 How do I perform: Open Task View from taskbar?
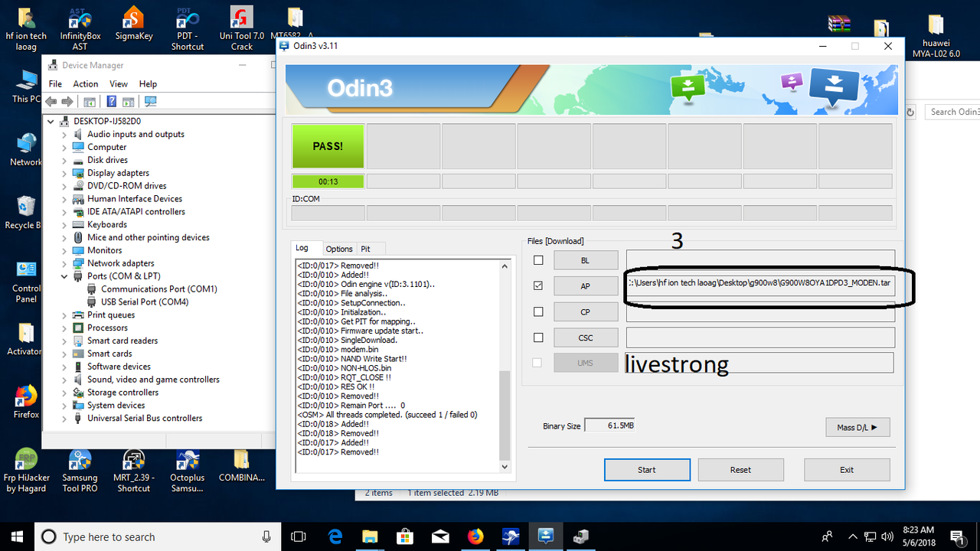(x=299, y=536)
